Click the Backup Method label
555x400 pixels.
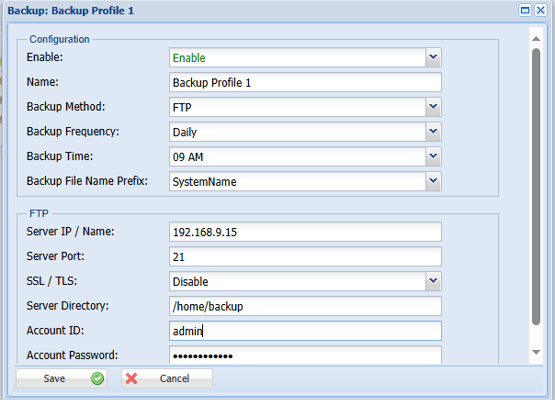coord(66,107)
